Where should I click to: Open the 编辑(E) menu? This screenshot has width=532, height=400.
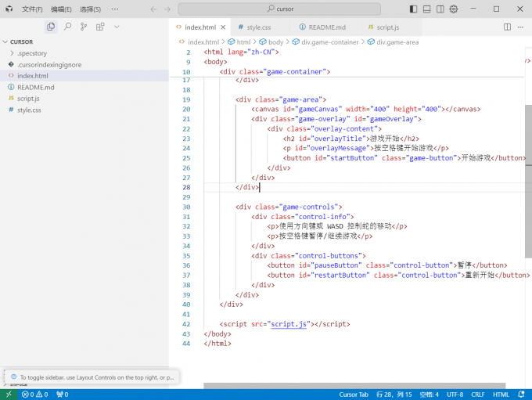[x=61, y=9]
